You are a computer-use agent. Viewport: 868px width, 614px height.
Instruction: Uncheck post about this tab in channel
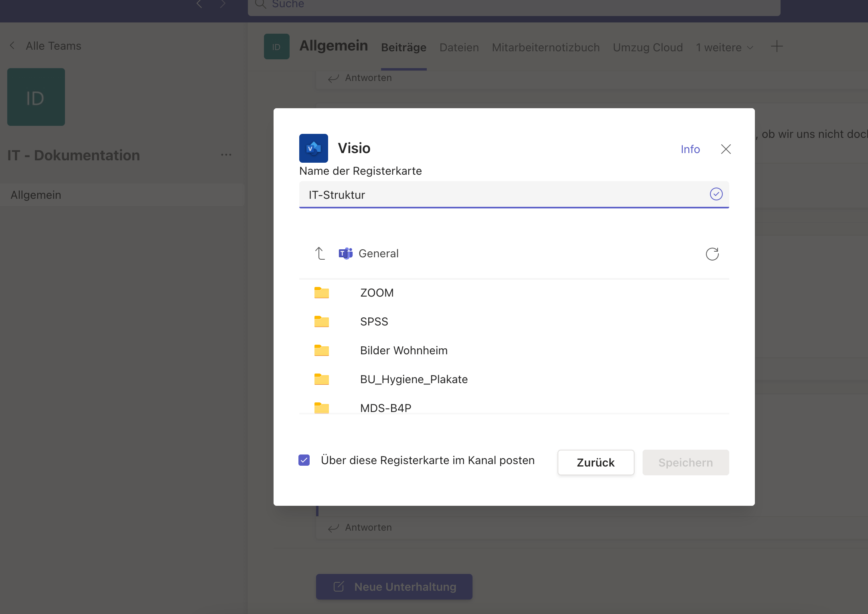[x=304, y=460]
